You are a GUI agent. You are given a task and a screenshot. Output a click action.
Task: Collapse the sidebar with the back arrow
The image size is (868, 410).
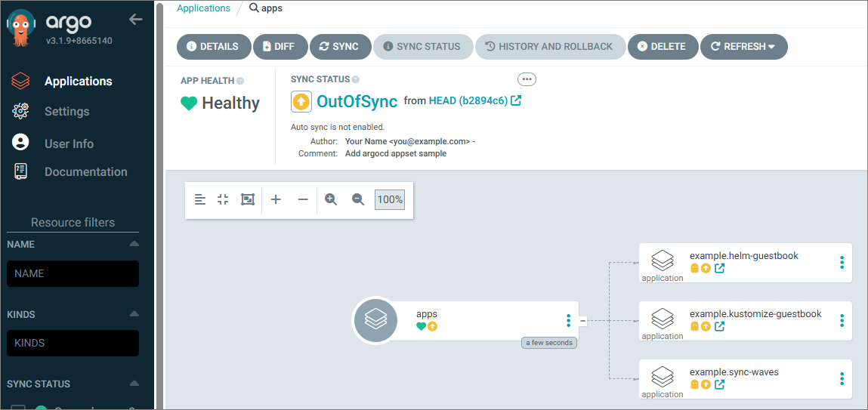click(136, 20)
